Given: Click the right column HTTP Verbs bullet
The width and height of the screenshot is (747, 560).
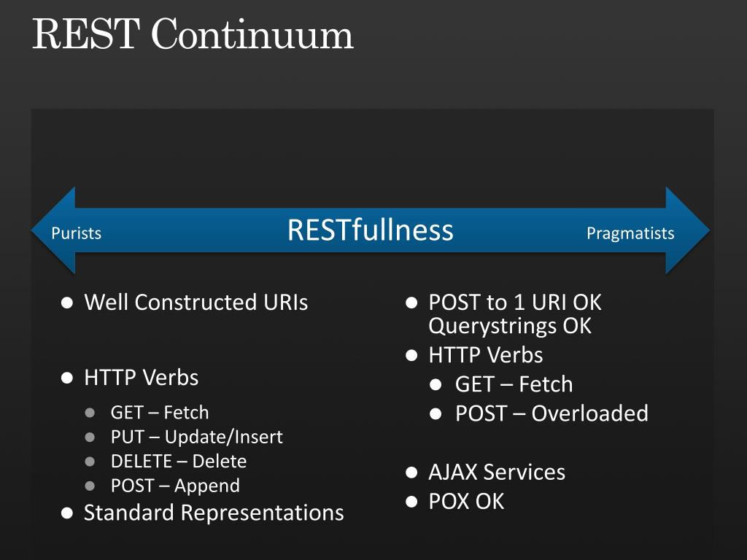Looking at the screenshot, I should coord(485,355).
